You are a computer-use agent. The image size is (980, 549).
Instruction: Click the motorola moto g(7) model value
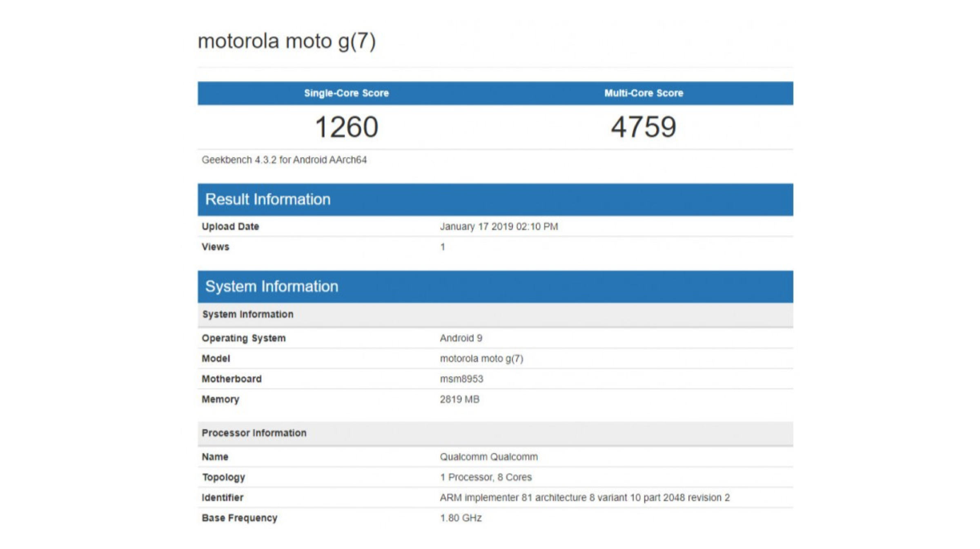(481, 358)
